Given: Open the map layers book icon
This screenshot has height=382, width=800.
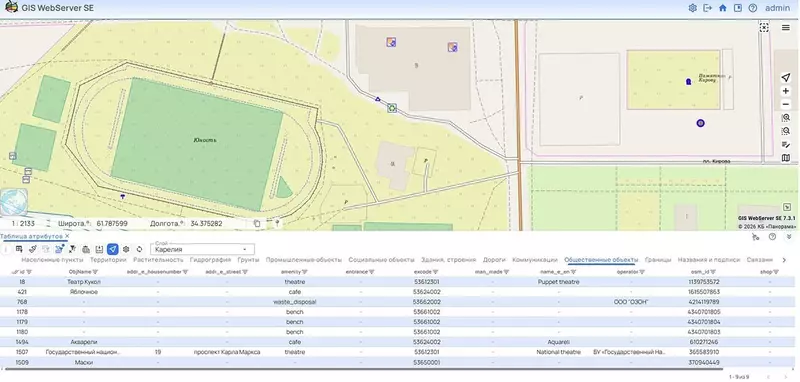Looking at the screenshot, I should point(786,158).
